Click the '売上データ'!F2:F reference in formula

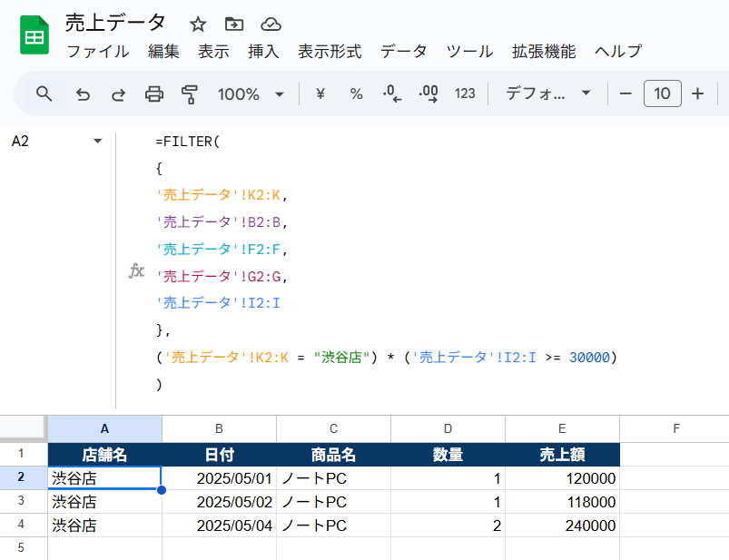[218, 249]
